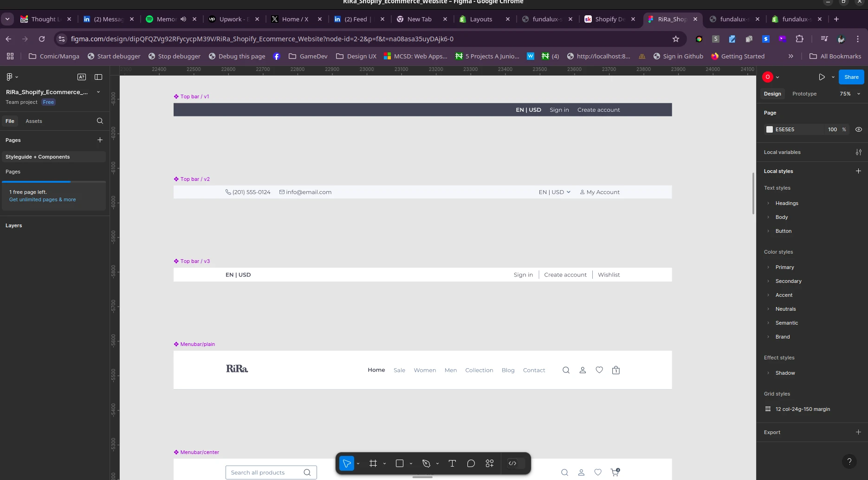Image resolution: width=868 pixels, height=480 pixels.
Task: Toggle Dev Mode switch in toolbar
Action: [516, 463]
